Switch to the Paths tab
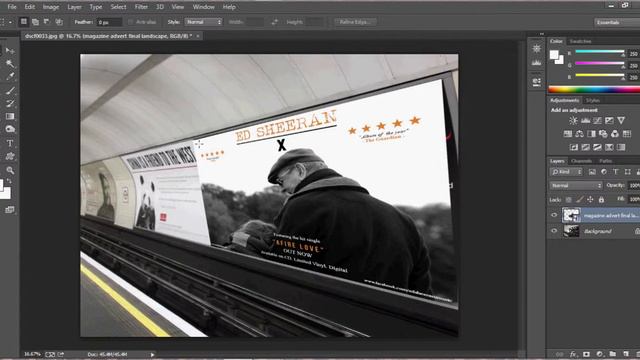The width and height of the screenshot is (640, 360). pos(605,161)
